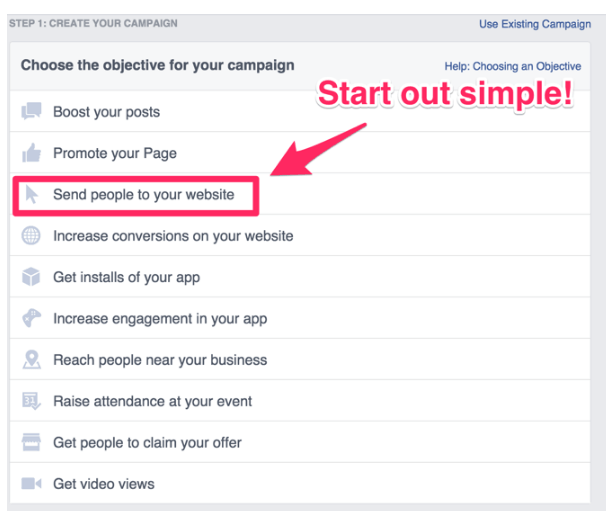Click the game controller icon for app engagement

[x=31, y=318]
